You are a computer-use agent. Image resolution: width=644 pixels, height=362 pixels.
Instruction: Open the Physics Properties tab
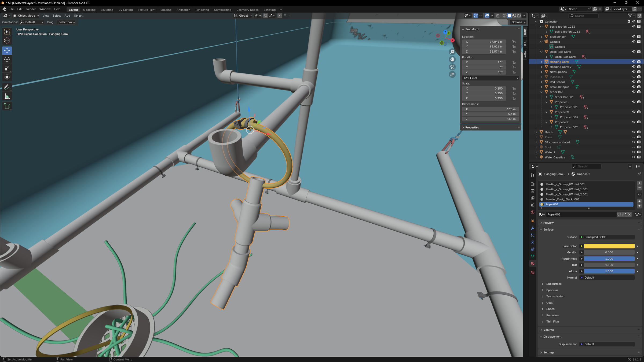[x=532, y=242]
